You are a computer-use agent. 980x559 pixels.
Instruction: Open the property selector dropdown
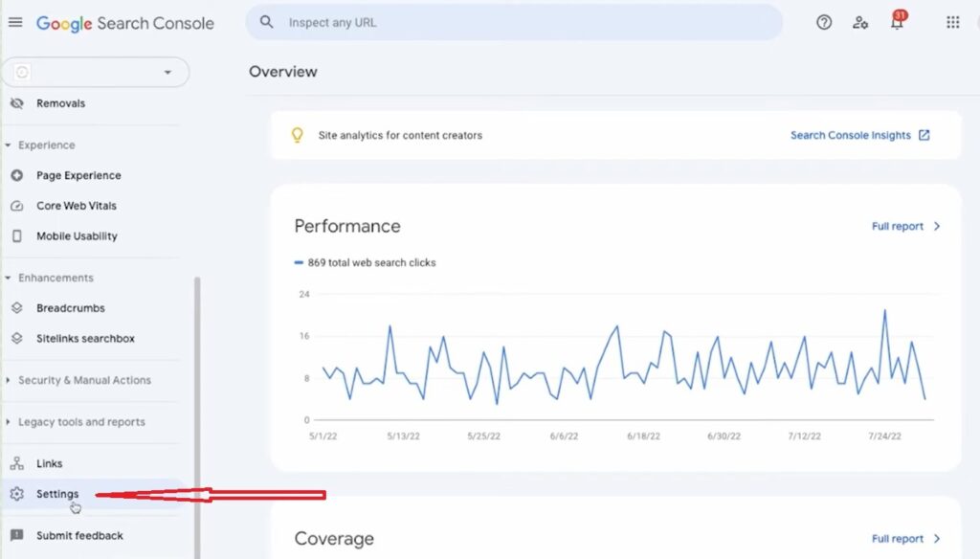pyautogui.click(x=95, y=72)
